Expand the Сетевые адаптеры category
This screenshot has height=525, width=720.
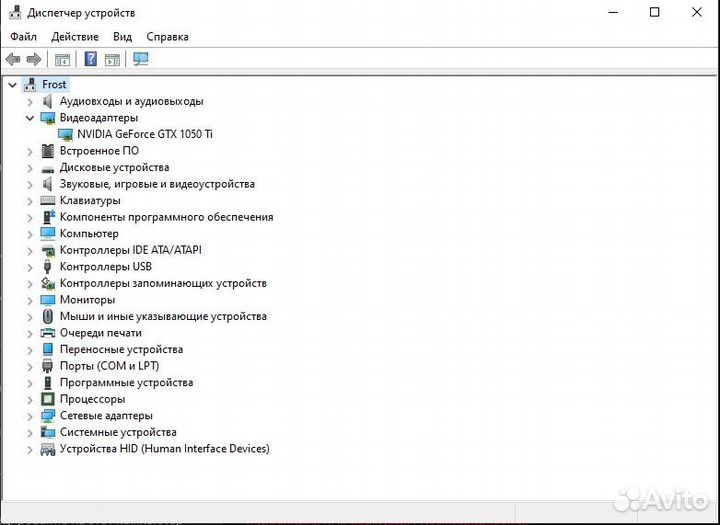[30, 416]
